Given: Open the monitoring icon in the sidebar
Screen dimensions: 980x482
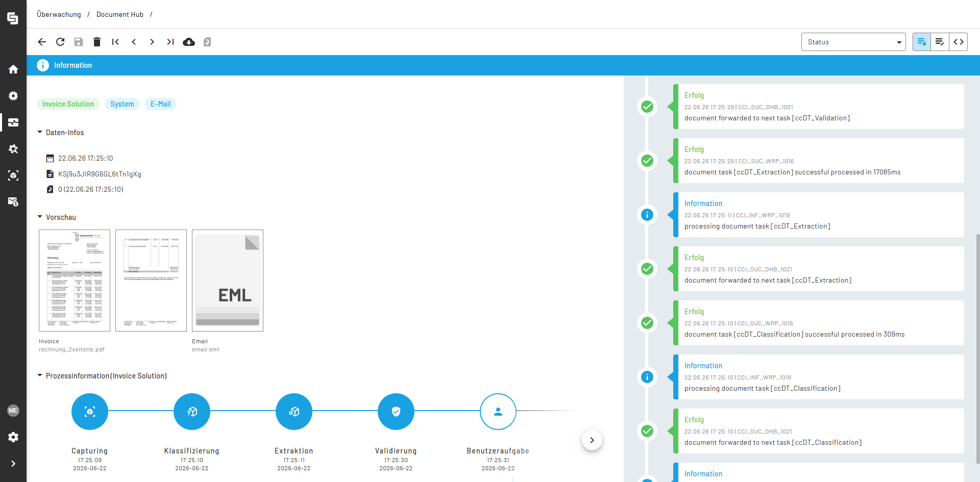Looking at the screenshot, I should 13,122.
